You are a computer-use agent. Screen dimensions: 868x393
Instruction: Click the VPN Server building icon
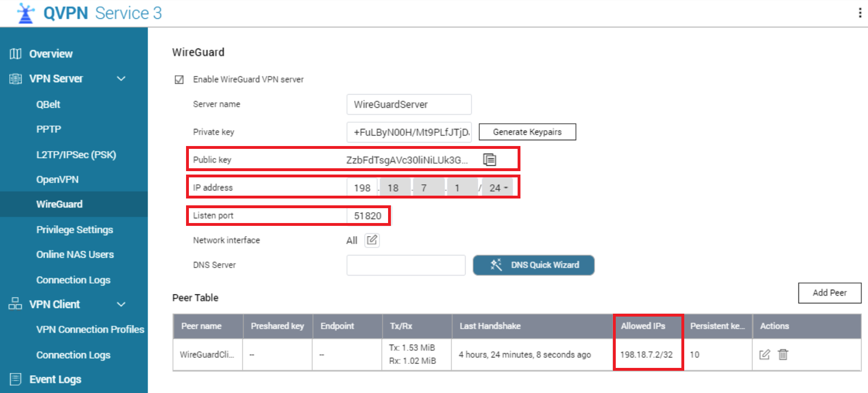[15, 79]
